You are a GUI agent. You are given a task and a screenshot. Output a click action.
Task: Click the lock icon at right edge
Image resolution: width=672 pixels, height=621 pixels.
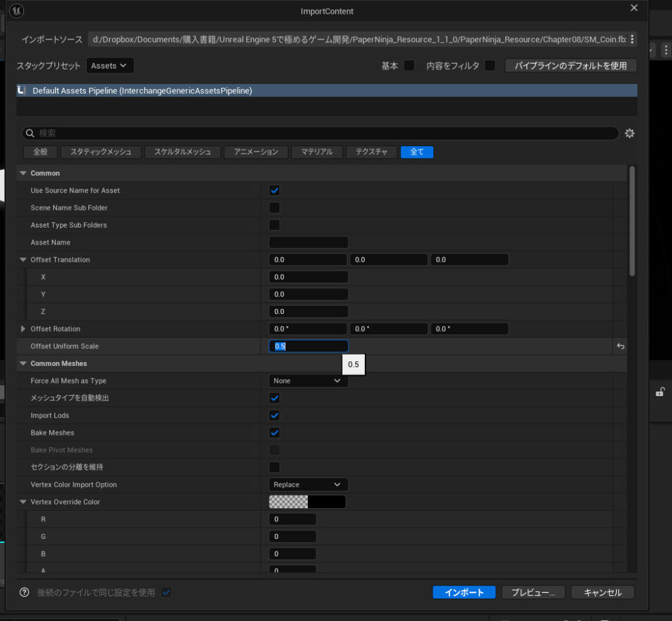tap(660, 392)
